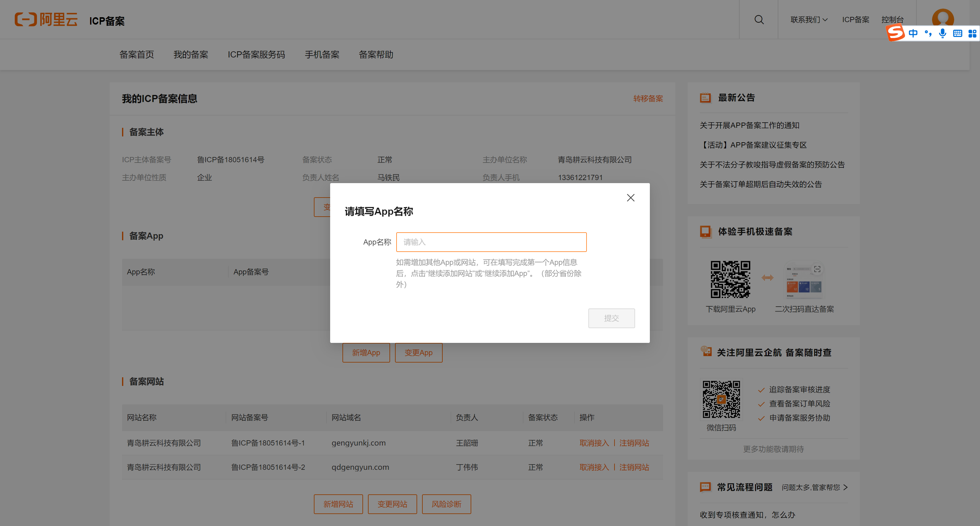Image resolution: width=980 pixels, height=526 pixels.
Task: Click the 常见流程问题 chat icon
Action: pos(705,487)
